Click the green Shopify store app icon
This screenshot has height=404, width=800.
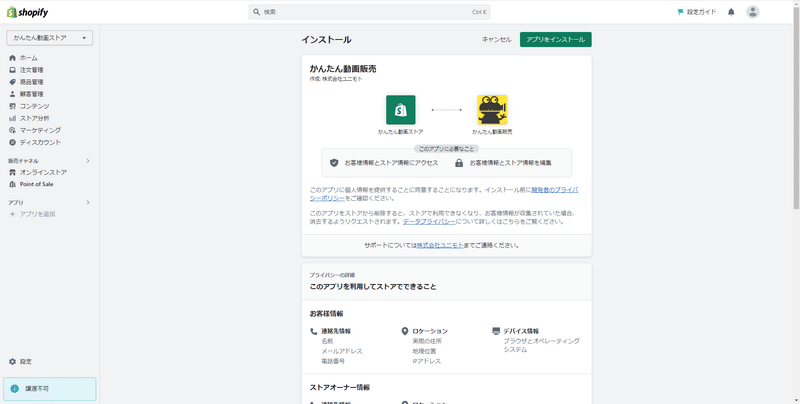click(x=401, y=110)
